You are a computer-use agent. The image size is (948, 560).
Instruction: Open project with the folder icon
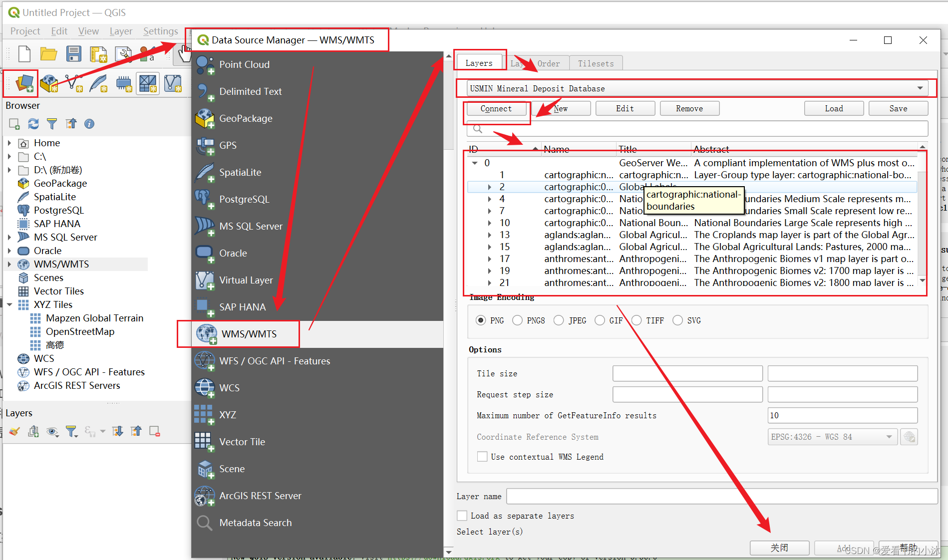click(x=48, y=54)
